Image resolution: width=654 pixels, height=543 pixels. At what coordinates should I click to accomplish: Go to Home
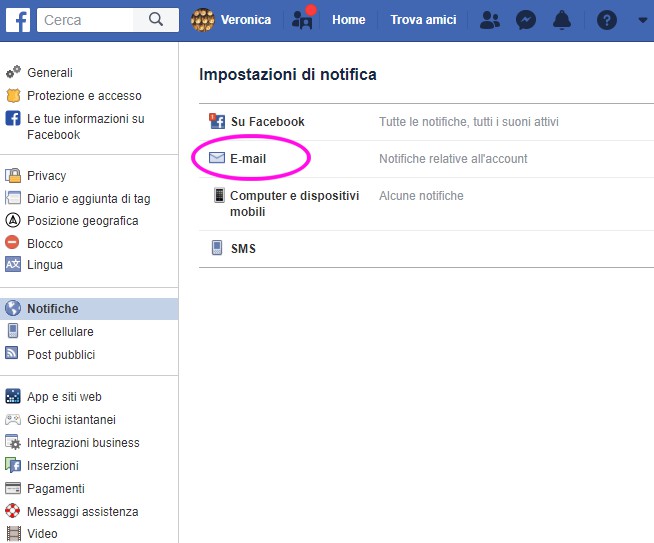coord(349,20)
